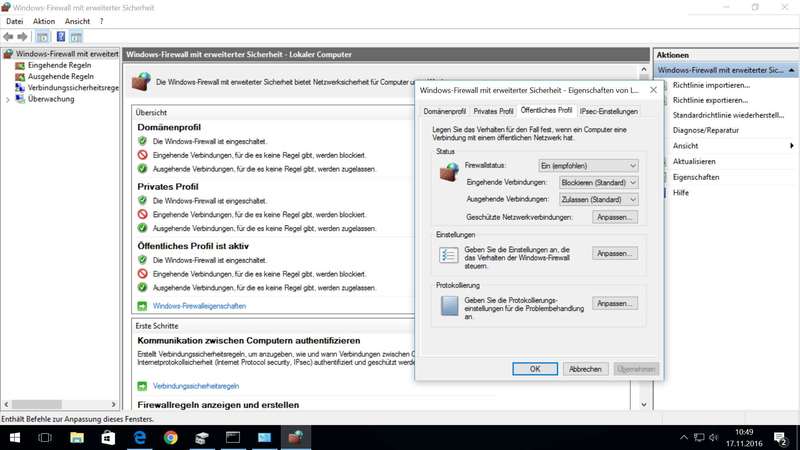Open the Aktion menu
This screenshot has width=800, height=450.
[x=44, y=21]
